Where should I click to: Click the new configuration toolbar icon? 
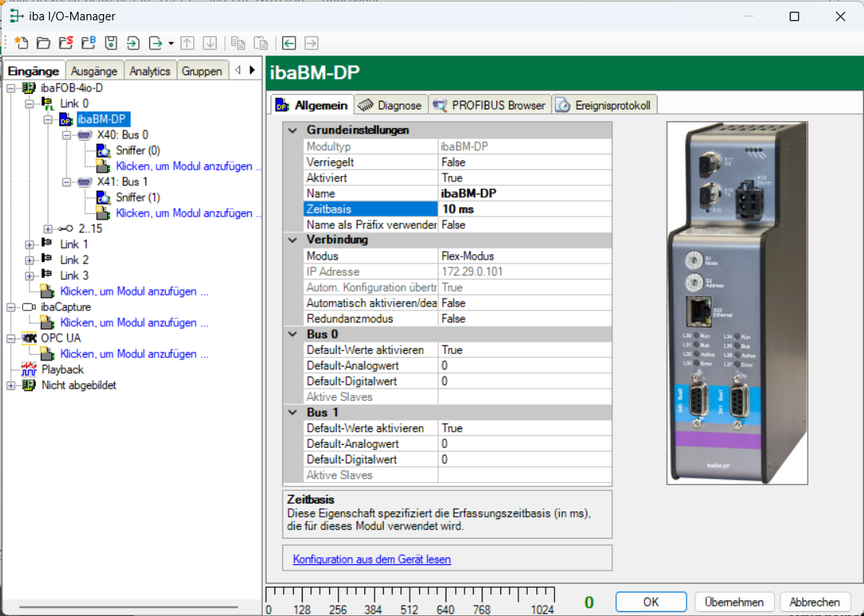point(21,42)
